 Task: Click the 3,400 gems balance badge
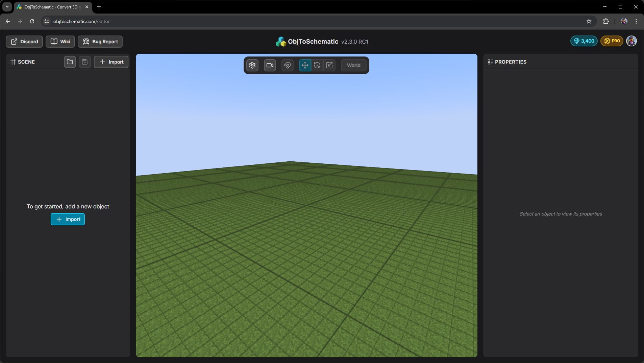pos(584,41)
